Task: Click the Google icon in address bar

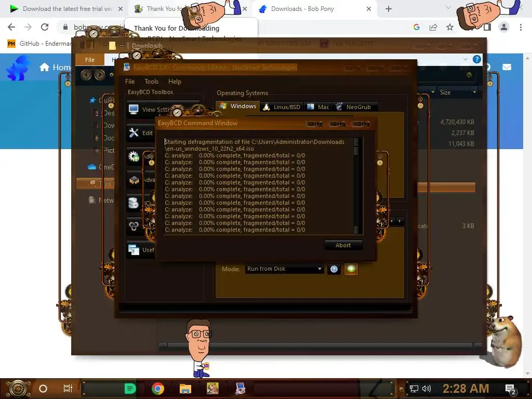Action: (416, 27)
